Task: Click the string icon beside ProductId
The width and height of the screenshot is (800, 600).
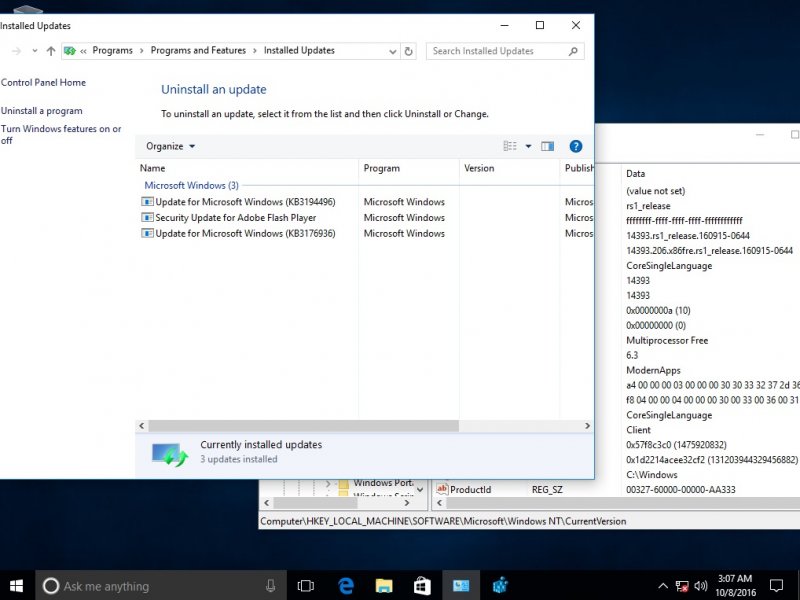Action: pyautogui.click(x=442, y=489)
